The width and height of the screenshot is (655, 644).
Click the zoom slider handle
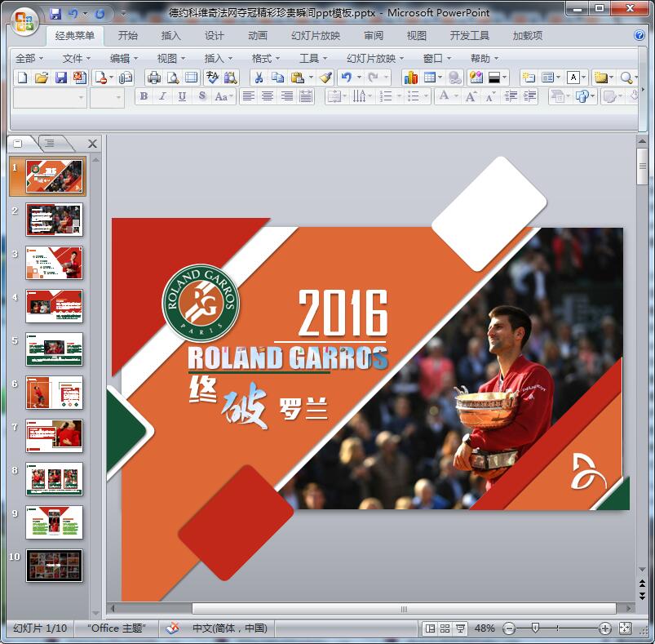(535, 628)
